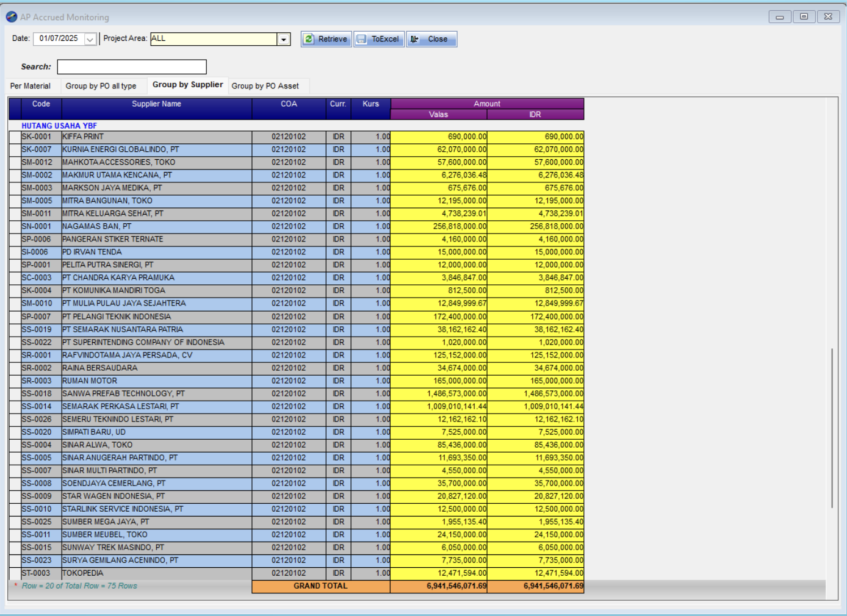
Task: Click the Date field showing 01/07/2025
Action: point(59,38)
